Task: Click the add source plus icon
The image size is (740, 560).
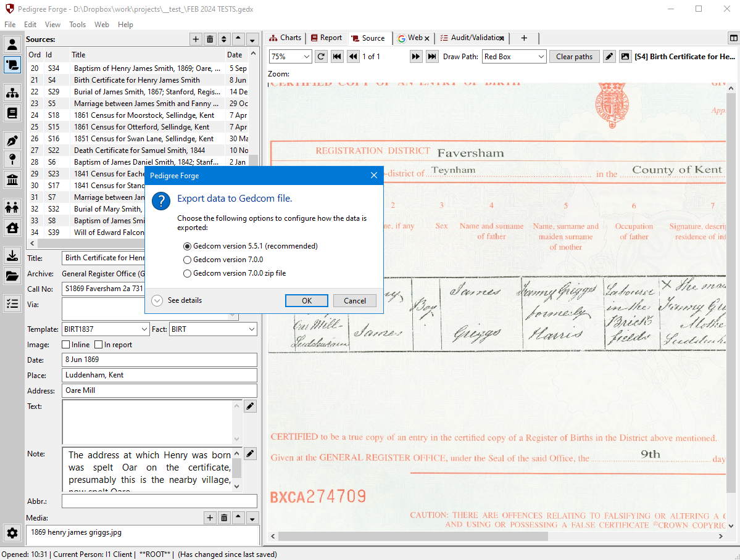Action: (x=196, y=39)
